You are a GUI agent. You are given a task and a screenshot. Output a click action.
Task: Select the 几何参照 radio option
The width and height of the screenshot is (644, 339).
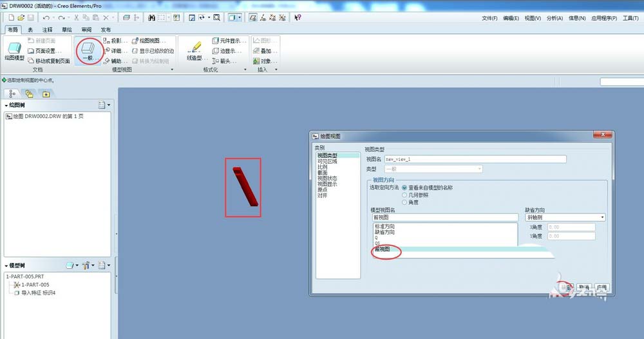pos(404,195)
